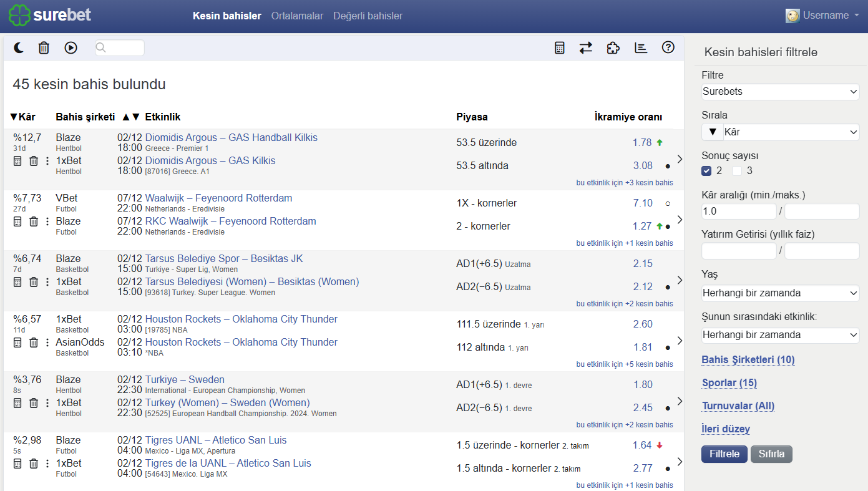Expand the Sporlar (15) section
The image size is (868, 491).
pyautogui.click(x=729, y=383)
